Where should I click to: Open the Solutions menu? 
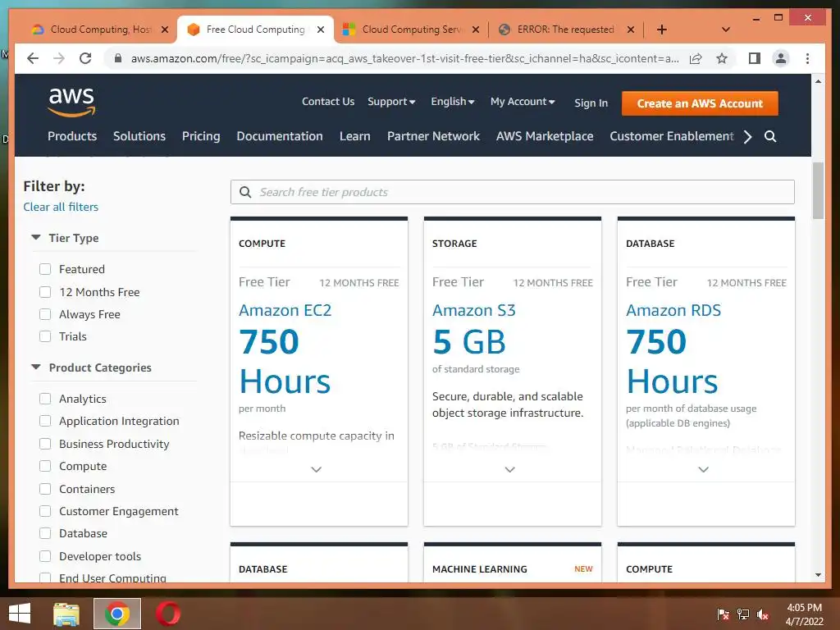[x=139, y=136]
